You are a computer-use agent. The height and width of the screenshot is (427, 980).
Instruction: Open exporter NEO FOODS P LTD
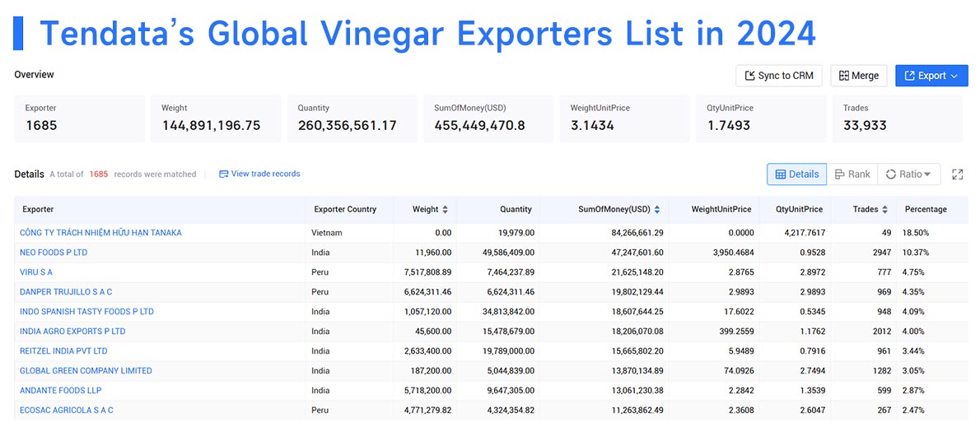[x=54, y=253]
